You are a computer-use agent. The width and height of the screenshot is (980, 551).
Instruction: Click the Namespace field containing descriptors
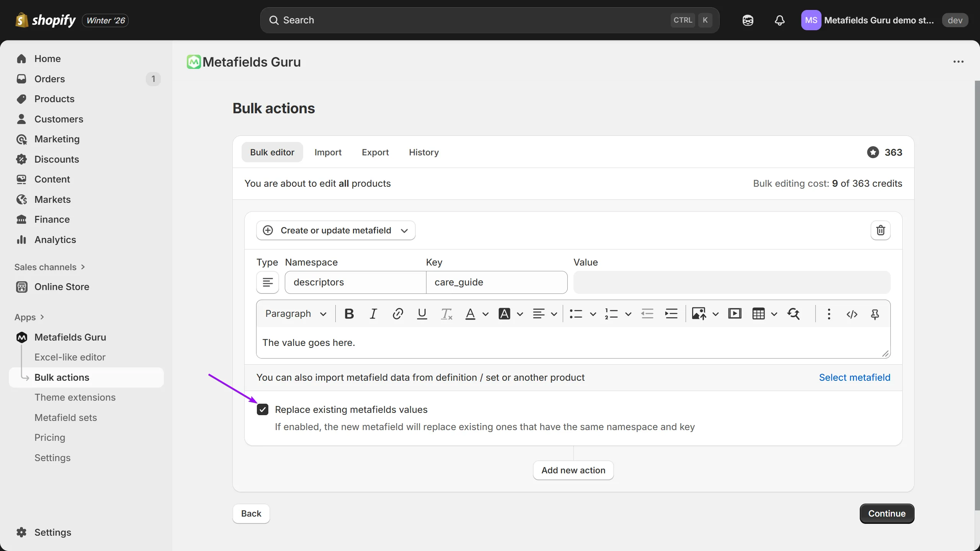[356, 282]
